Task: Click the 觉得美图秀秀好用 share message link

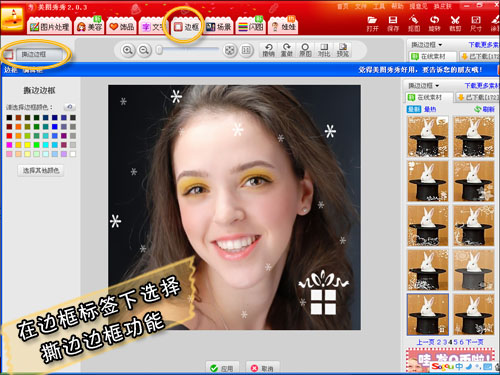Action: (x=420, y=70)
